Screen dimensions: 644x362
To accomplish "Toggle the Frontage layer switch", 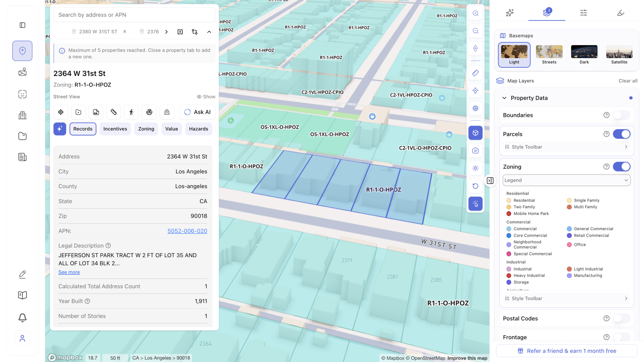I will (621, 337).
